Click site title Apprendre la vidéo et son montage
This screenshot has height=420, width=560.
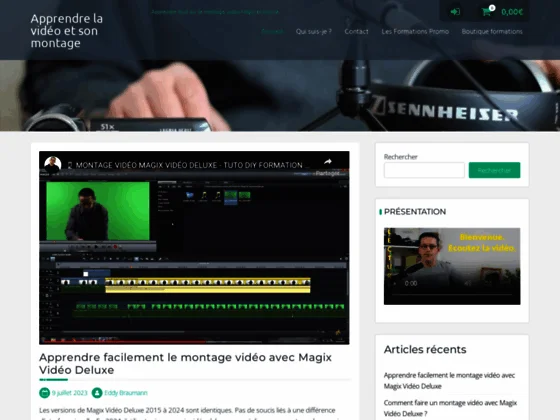coord(66,31)
